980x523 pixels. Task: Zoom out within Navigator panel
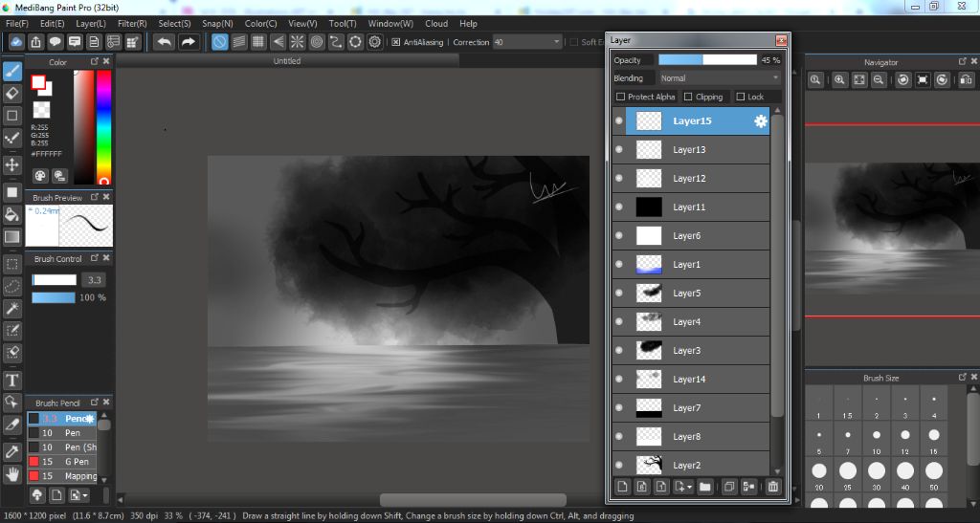[879, 80]
